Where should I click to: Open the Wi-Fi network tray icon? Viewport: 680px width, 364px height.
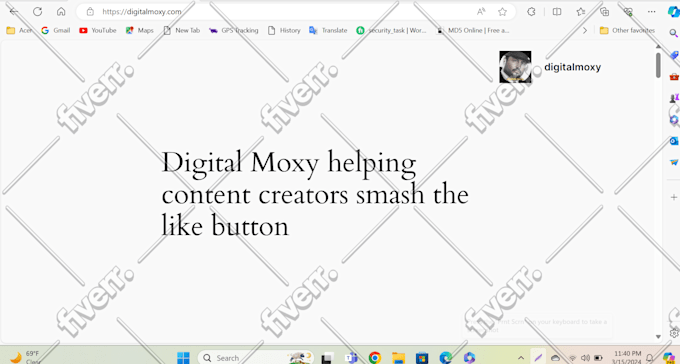pyautogui.click(x=572, y=358)
